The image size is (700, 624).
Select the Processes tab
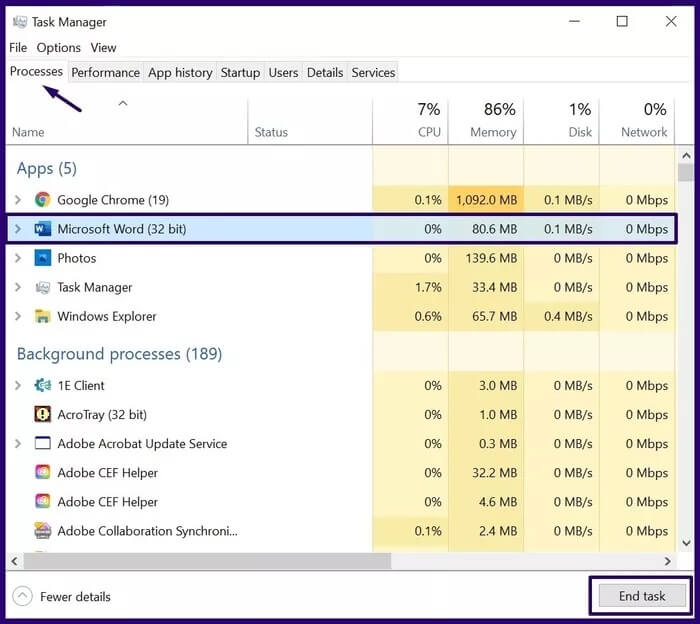tap(36, 71)
